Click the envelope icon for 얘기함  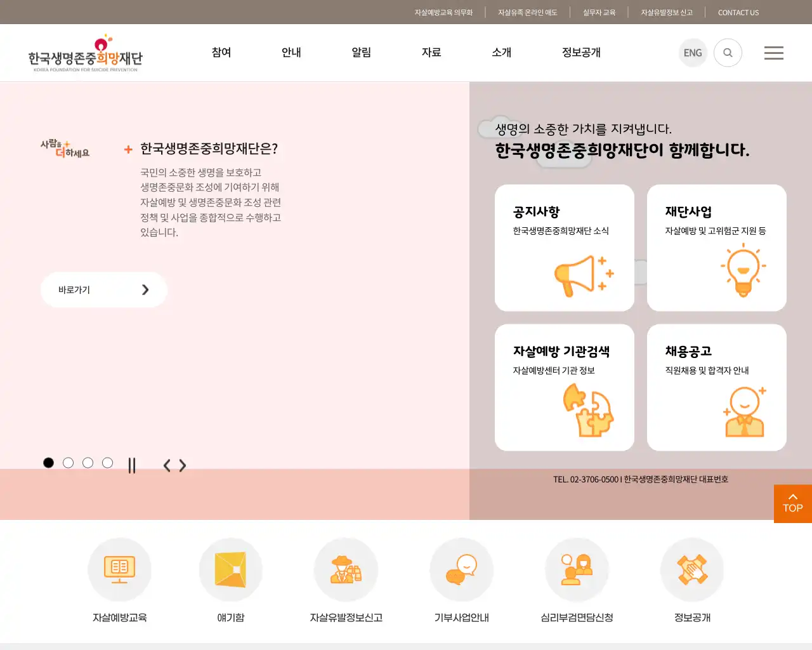coord(231,569)
